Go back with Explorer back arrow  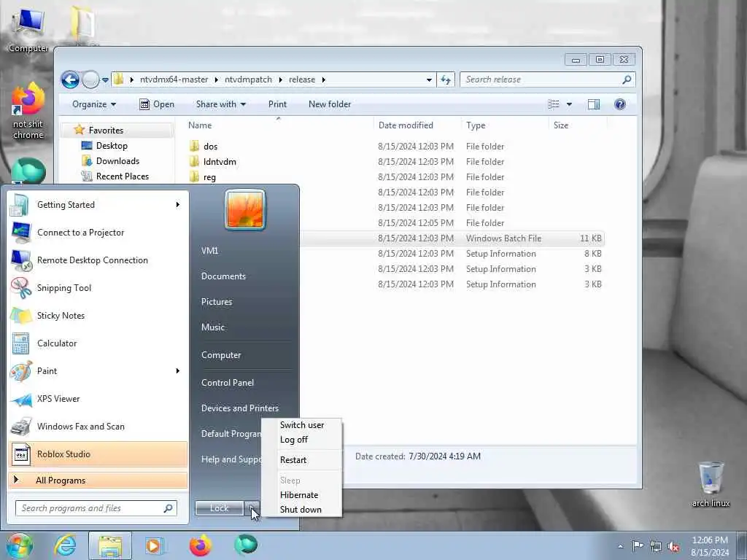click(71, 79)
